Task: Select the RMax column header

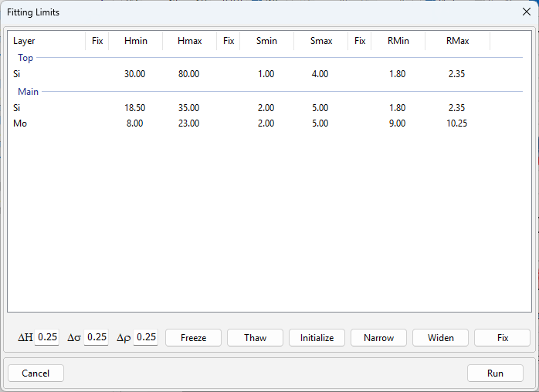Action: coord(457,41)
